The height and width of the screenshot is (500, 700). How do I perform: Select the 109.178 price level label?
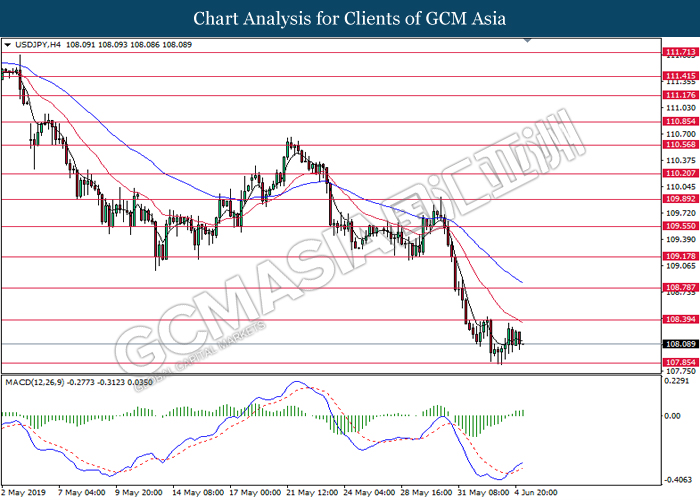[x=680, y=256]
